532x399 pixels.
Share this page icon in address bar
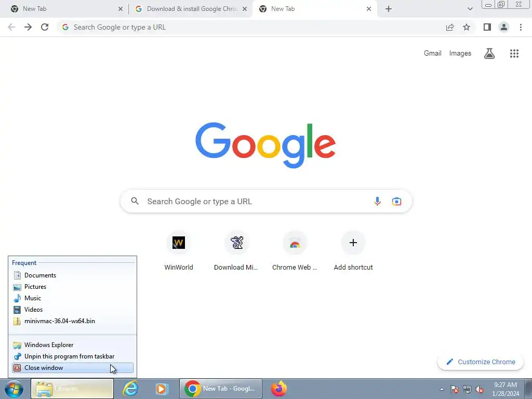pos(450,27)
